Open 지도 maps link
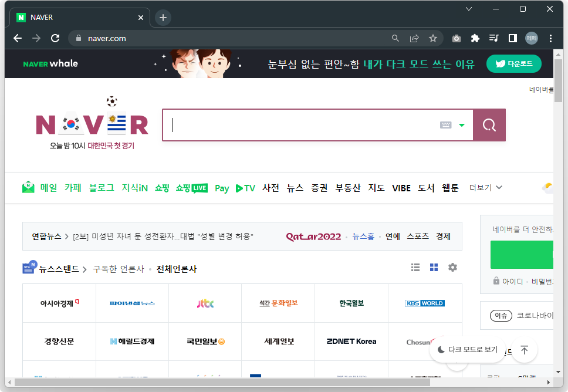 pyautogui.click(x=376, y=188)
